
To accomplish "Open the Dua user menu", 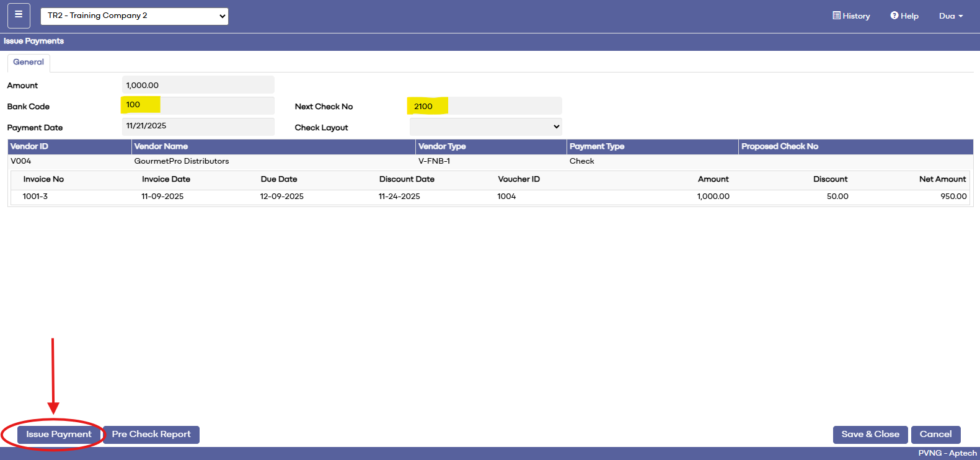I will tap(951, 16).
